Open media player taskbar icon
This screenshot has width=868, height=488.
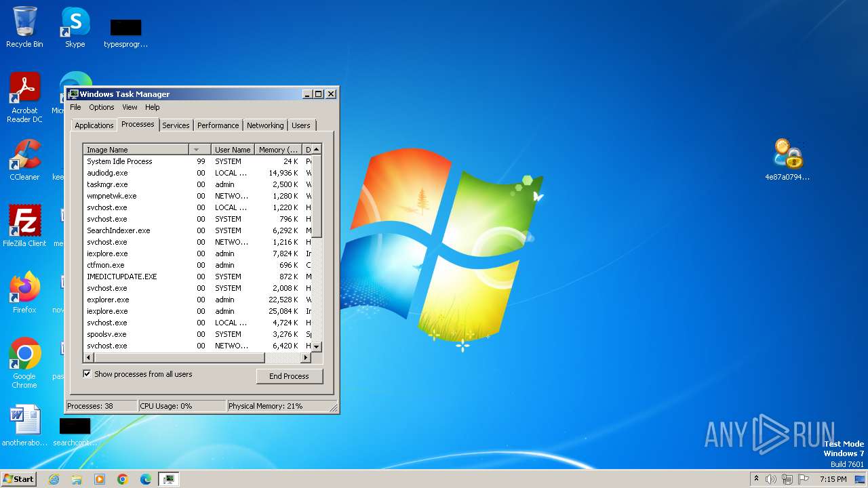[x=100, y=479]
